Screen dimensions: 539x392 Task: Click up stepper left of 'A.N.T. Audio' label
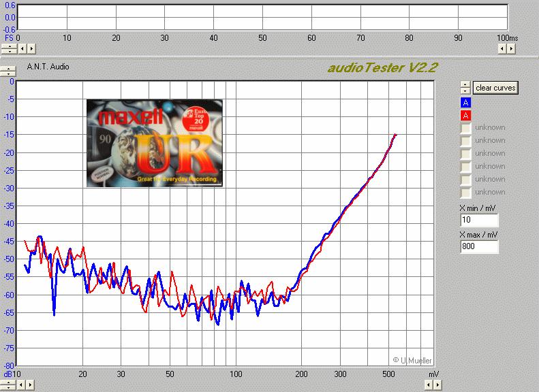[8, 68]
